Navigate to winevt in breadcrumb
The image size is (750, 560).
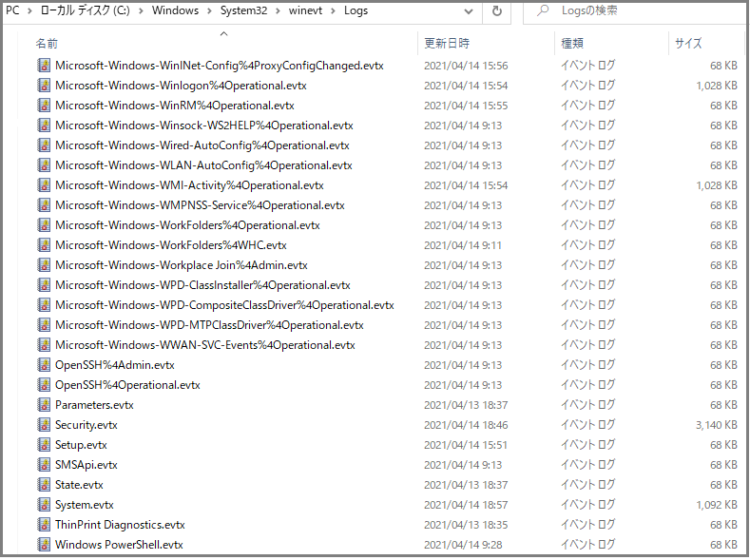coord(305,10)
